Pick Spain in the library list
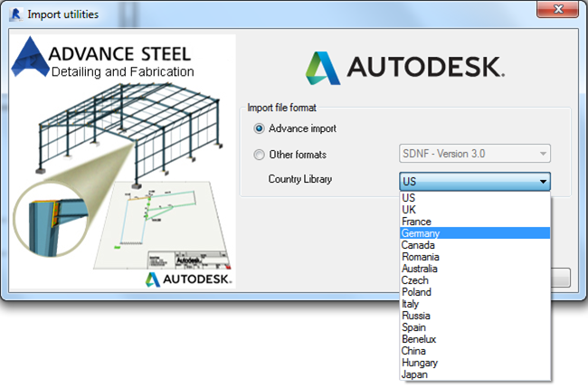This screenshot has height=388, width=588. pyautogui.click(x=475, y=327)
